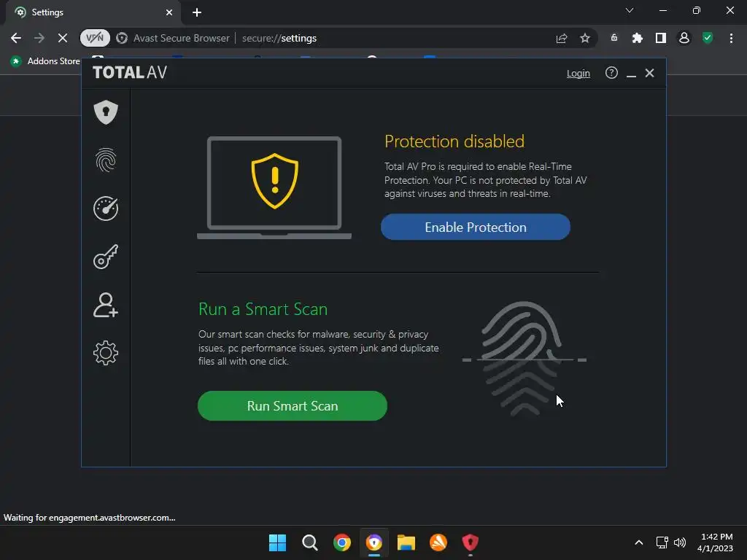747x560 pixels.
Task: Open the speedometer system tune-up section
Action: [x=106, y=208]
